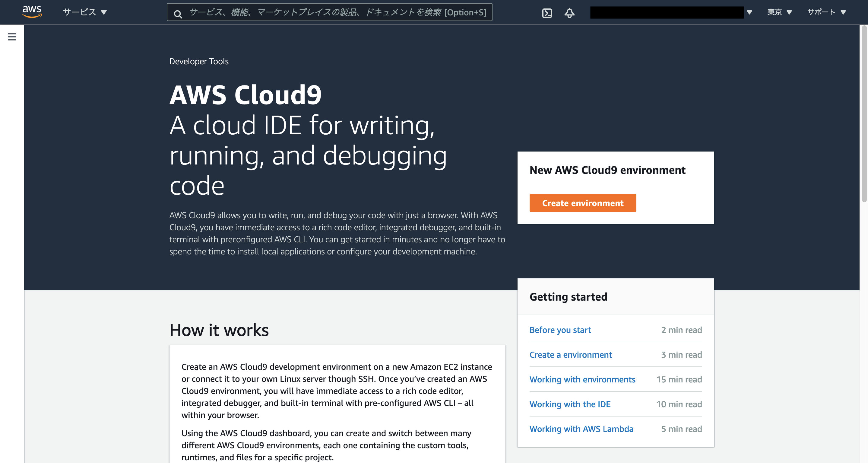Click the 15 min read label

point(679,379)
